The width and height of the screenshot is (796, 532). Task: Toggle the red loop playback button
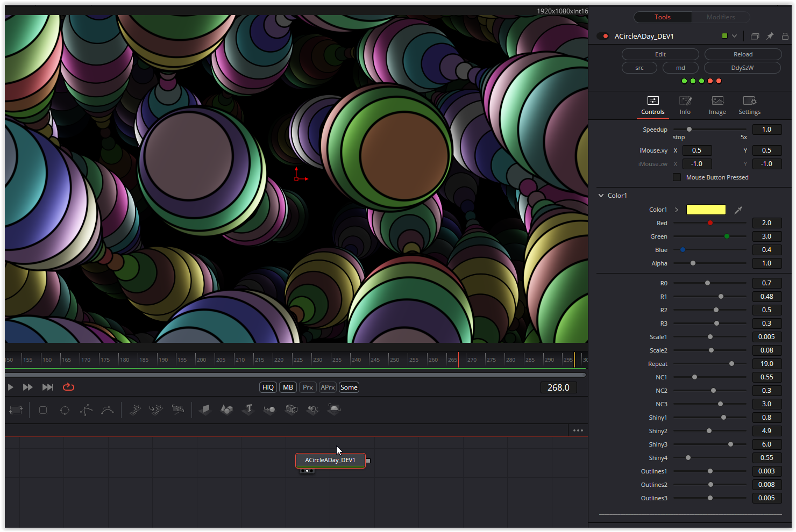[68, 387]
